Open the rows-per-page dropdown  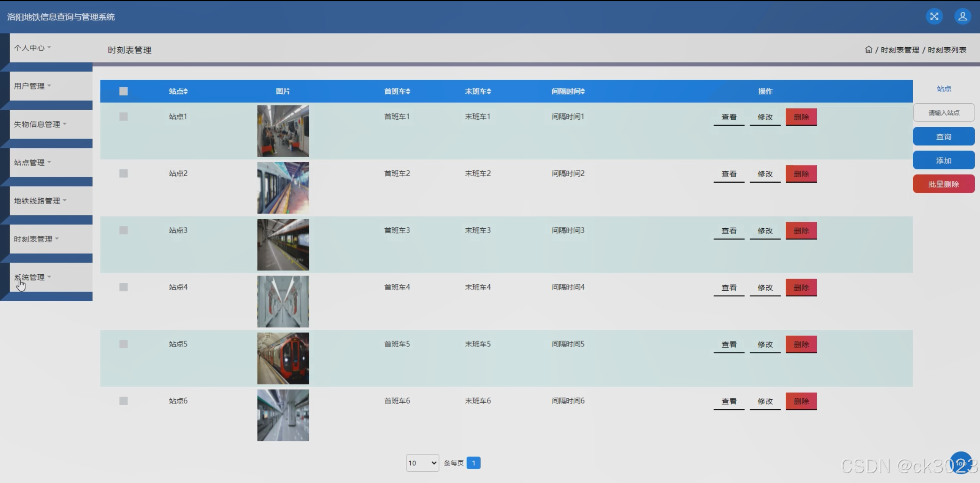[x=422, y=463]
